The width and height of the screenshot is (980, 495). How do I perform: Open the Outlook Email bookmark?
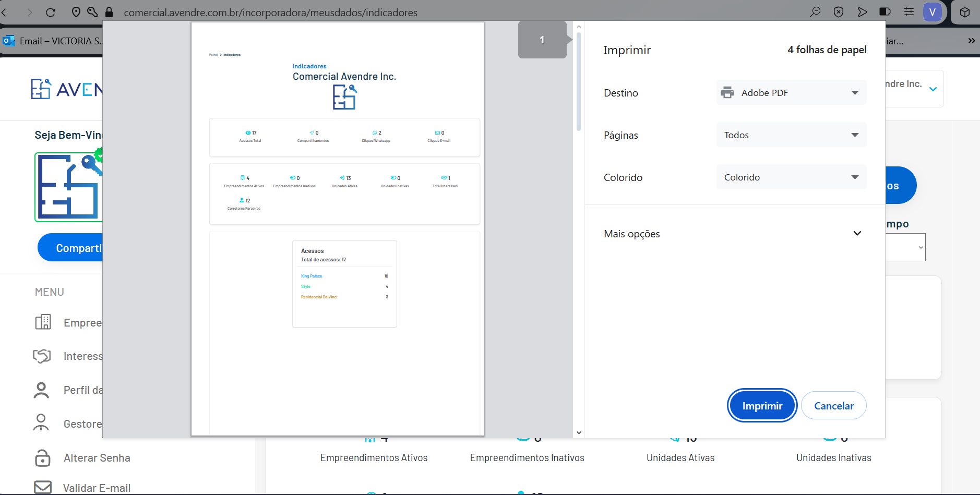[x=52, y=41]
